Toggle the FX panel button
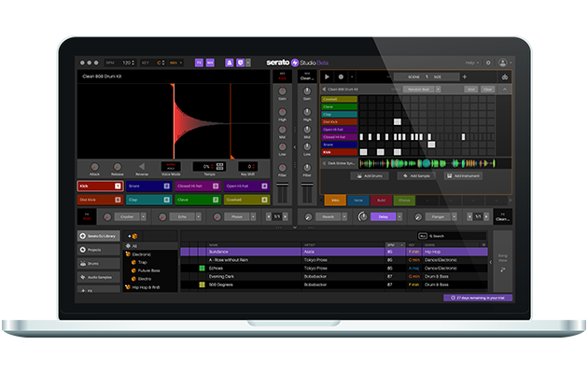 click(x=199, y=63)
